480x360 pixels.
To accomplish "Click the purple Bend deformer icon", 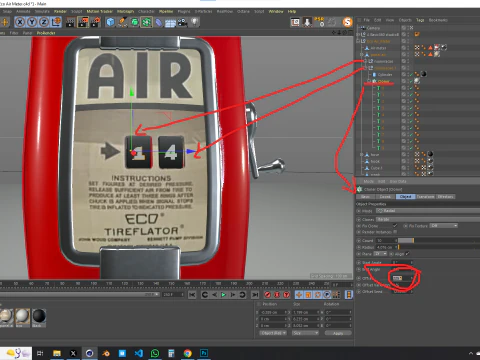I will coord(159,22).
